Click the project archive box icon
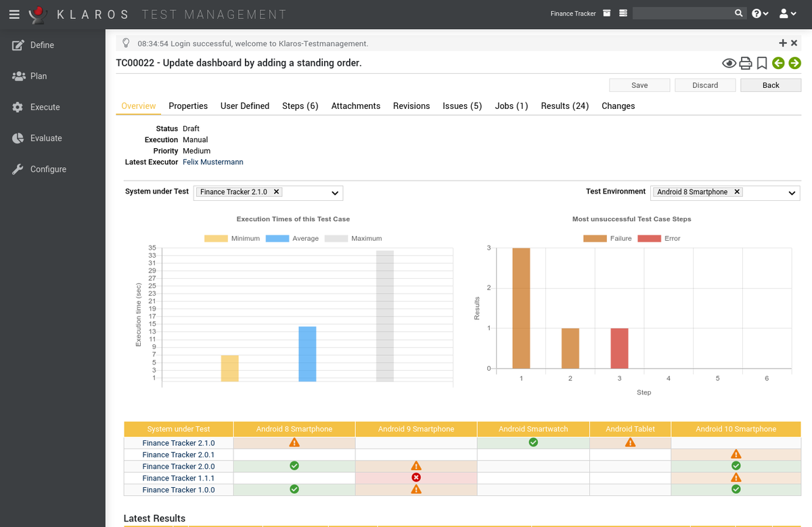Screen dimensions: 812x527 607,14
